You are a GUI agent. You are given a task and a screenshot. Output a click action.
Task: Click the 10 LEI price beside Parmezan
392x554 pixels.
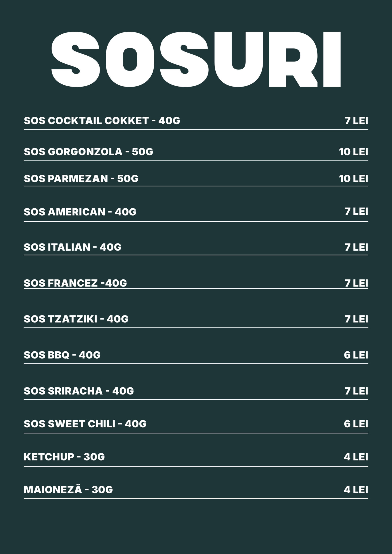pos(353,179)
